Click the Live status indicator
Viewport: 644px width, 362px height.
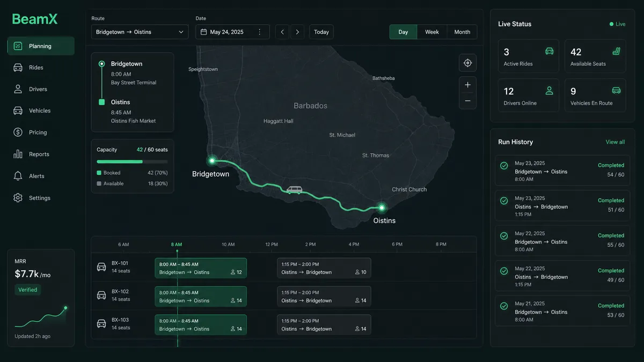pos(617,24)
